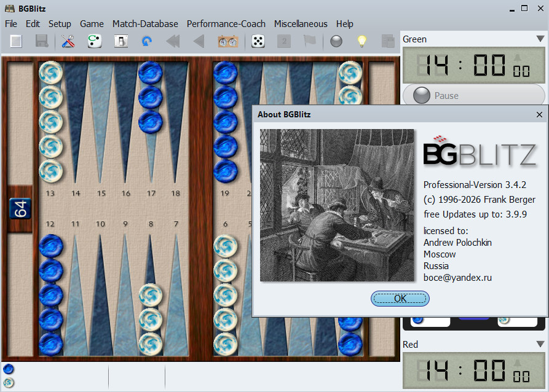549x392 pixels.
Task: Close the About BGBlitz dialog
Action: (x=539, y=114)
